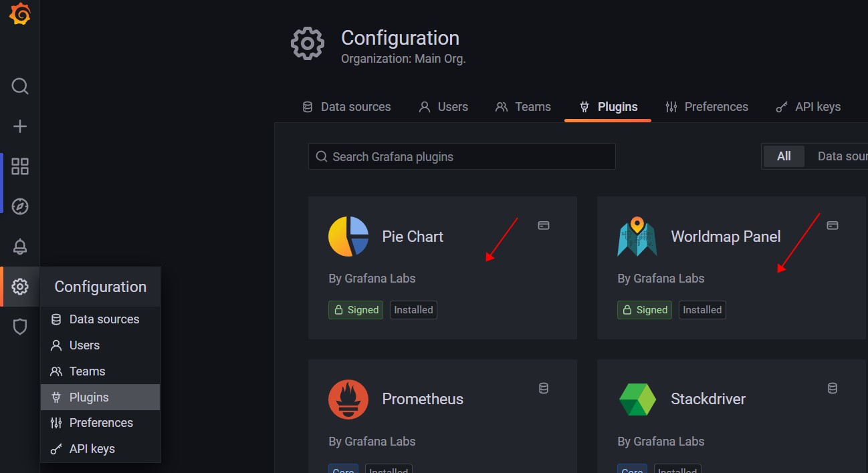
Task: Switch to the Users tab
Action: click(443, 107)
